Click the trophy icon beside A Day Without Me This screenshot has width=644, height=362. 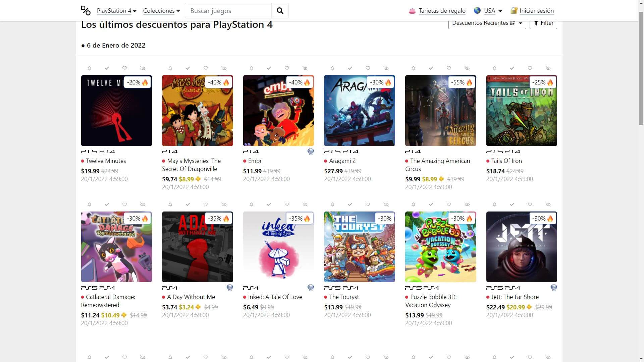click(230, 288)
